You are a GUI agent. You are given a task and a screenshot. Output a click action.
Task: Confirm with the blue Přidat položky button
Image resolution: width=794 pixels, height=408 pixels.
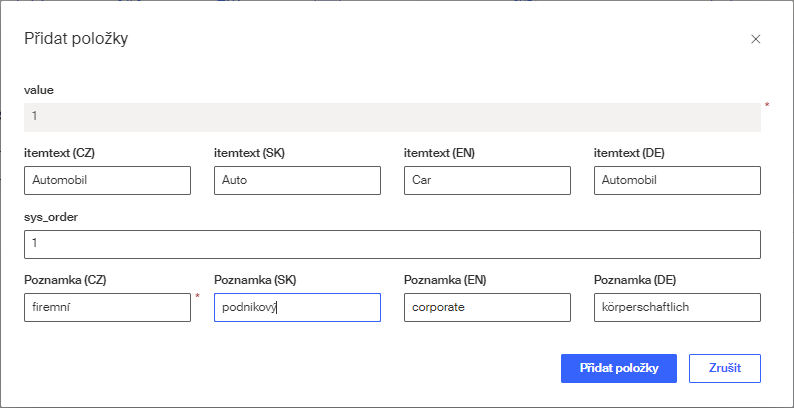point(619,368)
